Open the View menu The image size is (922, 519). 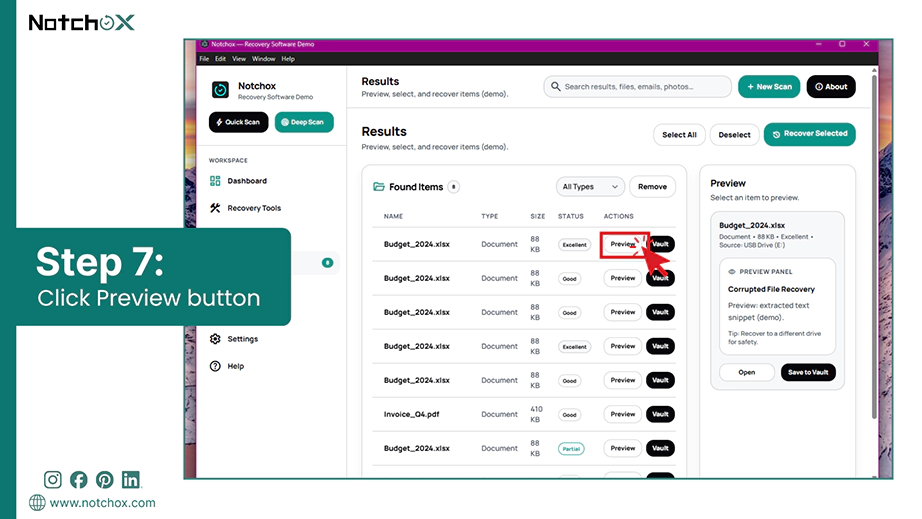239,59
